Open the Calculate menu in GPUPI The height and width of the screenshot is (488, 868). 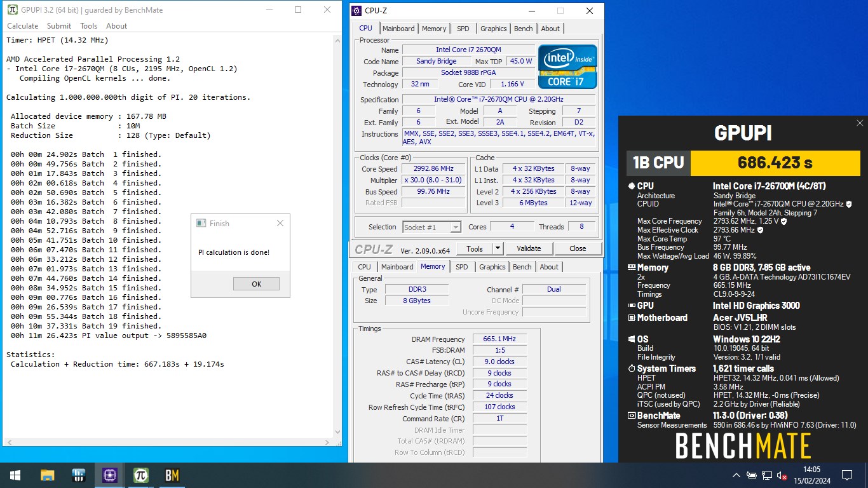coord(22,26)
